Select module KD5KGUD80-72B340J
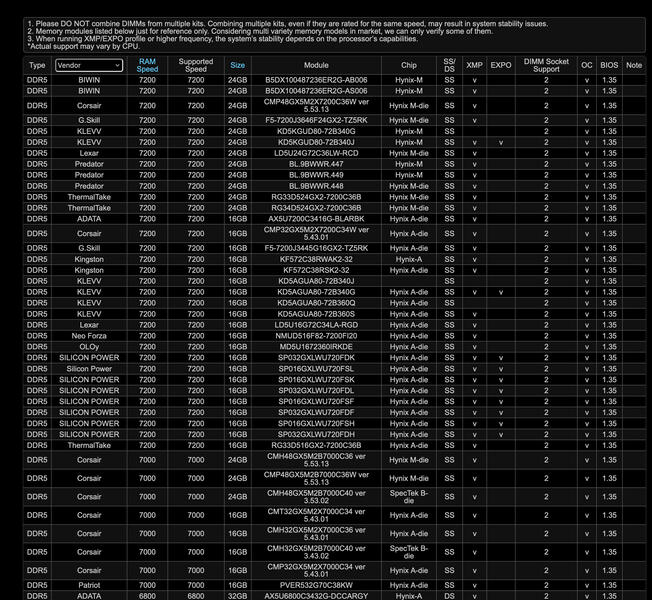This screenshot has width=652, height=600. tap(316, 142)
